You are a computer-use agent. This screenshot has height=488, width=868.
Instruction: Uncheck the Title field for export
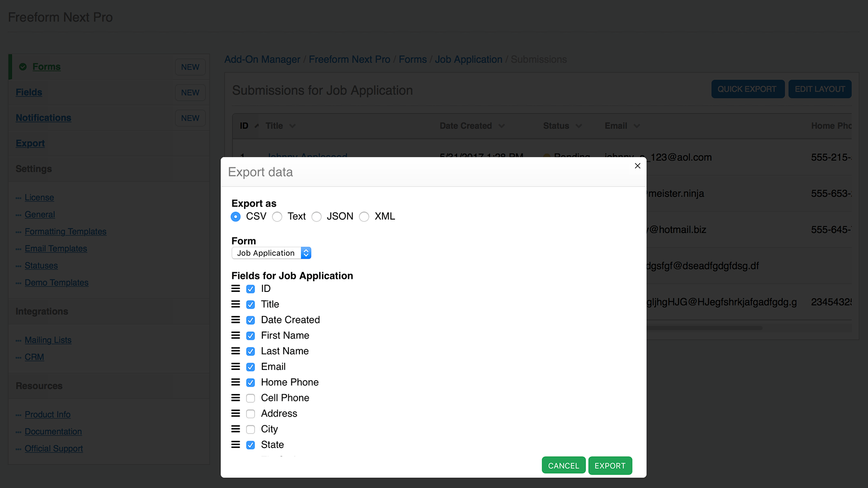point(250,304)
